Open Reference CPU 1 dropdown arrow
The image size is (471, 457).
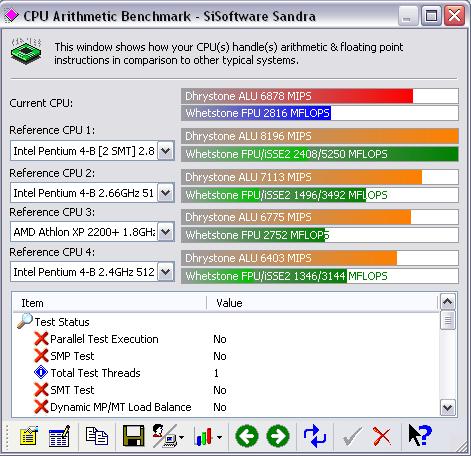[x=166, y=151]
